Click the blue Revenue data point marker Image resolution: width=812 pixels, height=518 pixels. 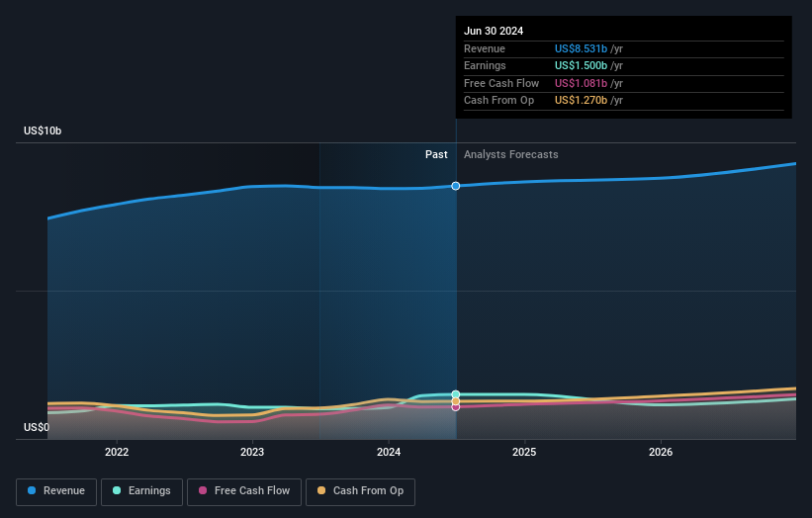pyautogui.click(x=456, y=186)
